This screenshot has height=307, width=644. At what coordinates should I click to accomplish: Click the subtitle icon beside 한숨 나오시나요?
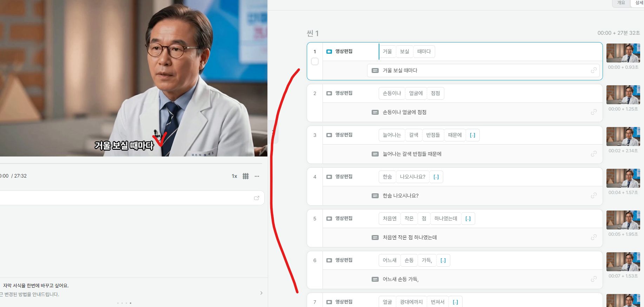(375, 196)
